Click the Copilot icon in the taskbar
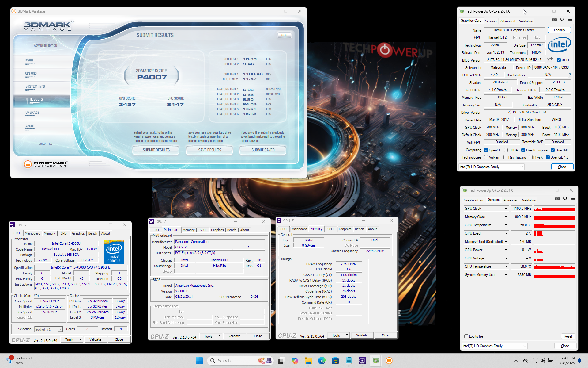588x368 pixels. tap(295, 361)
